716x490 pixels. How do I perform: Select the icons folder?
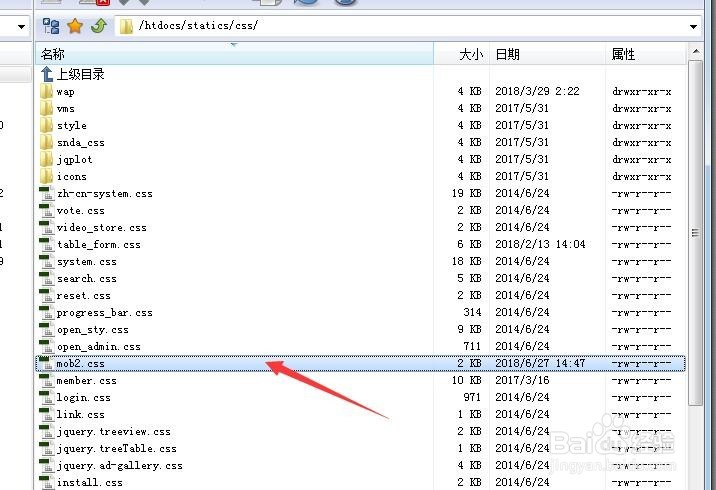point(63,176)
